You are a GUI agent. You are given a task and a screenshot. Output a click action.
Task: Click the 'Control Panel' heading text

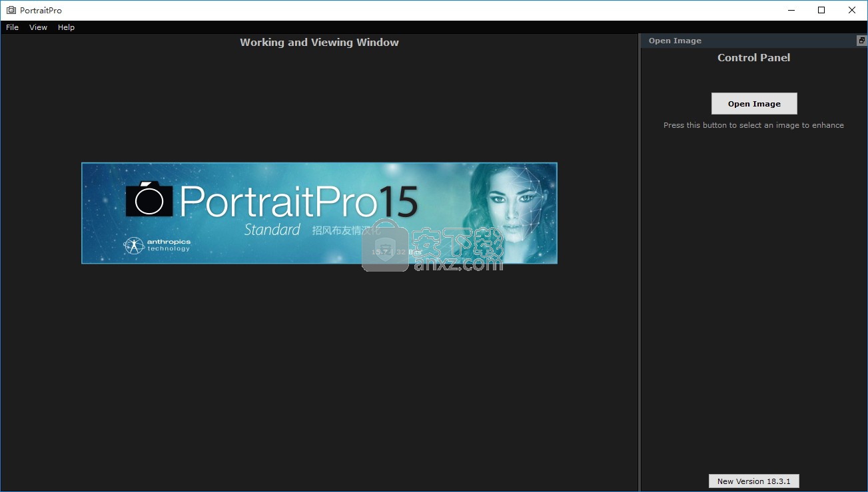click(753, 58)
